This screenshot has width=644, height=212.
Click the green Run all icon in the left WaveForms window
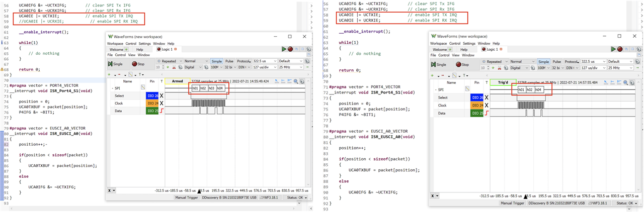(x=284, y=49)
